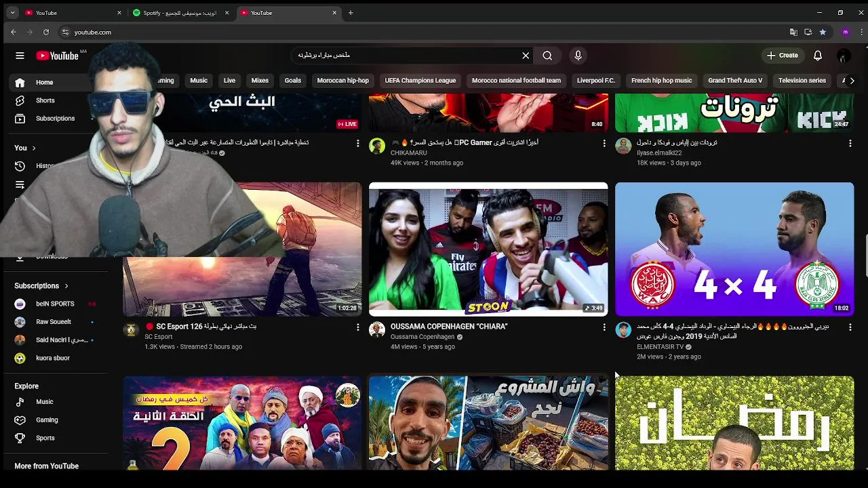The image size is (868, 488).
Task: Select the Live filter chip
Action: [x=229, y=81]
